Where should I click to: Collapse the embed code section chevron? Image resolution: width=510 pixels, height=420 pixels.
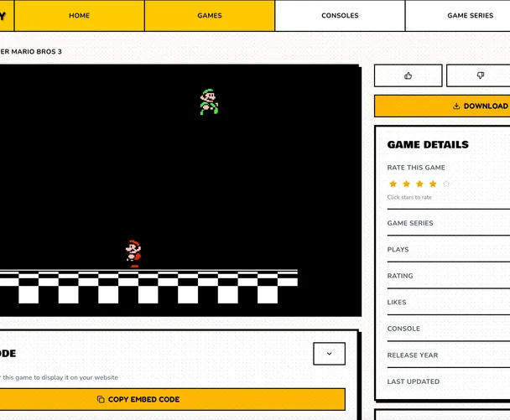[329, 354]
